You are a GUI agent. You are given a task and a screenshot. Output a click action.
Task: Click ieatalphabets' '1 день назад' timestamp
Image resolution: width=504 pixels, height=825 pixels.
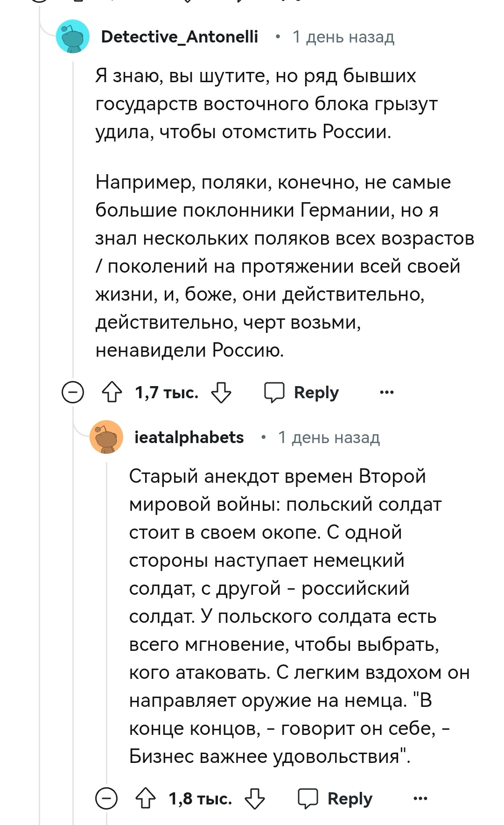pyautogui.click(x=329, y=437)
